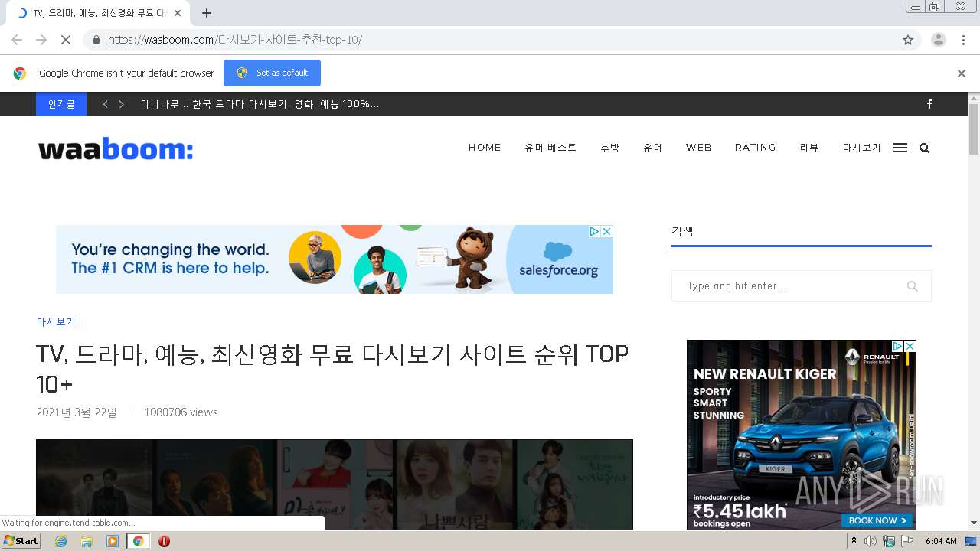Image resolution: width=980 pixels, height=551 pixels.
Task: Open AdChoices info on Salesforce ad
Action: 594,231
